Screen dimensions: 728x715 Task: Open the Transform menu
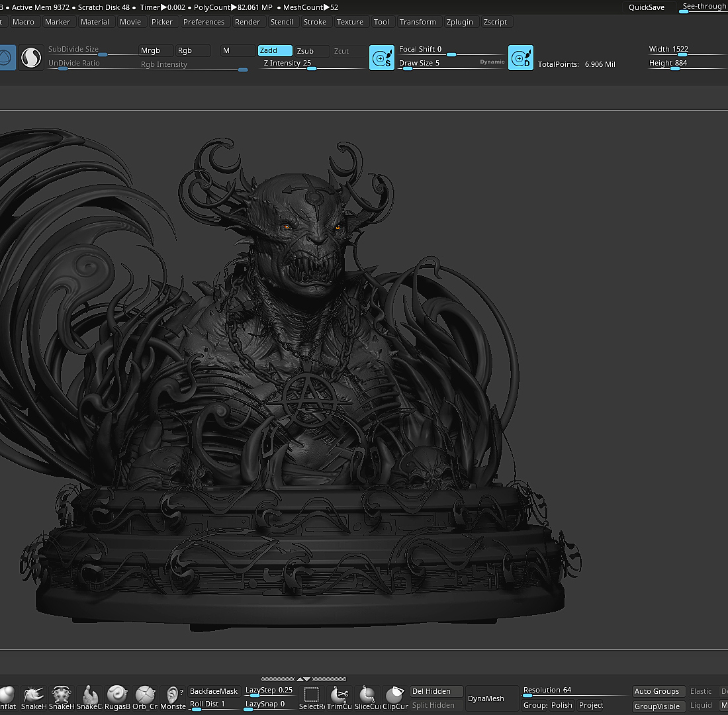(x=418, y=22)
